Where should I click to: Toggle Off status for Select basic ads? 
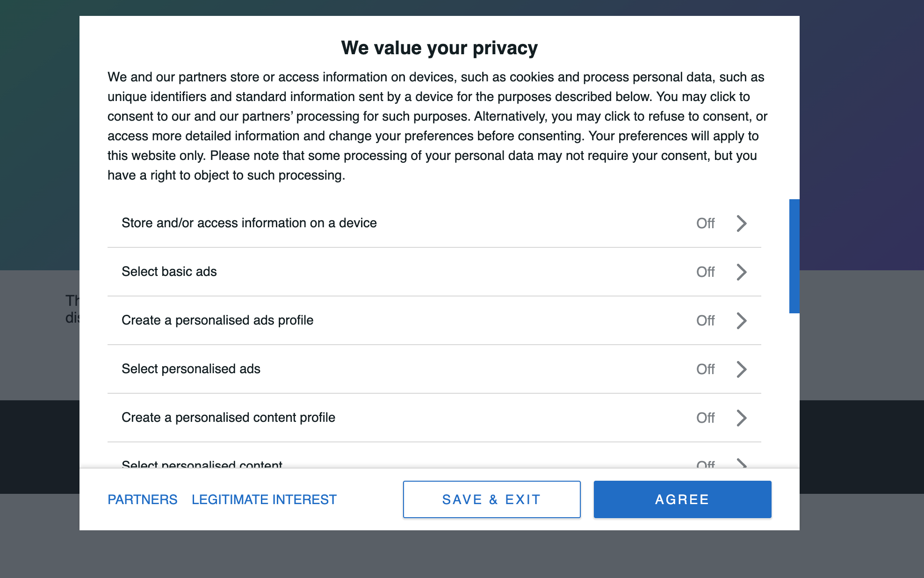click(x=705, y=272)
